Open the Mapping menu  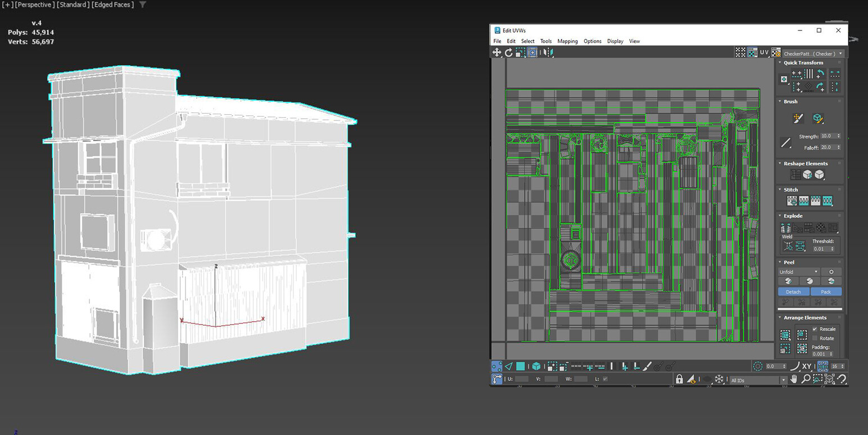point(567,41)
